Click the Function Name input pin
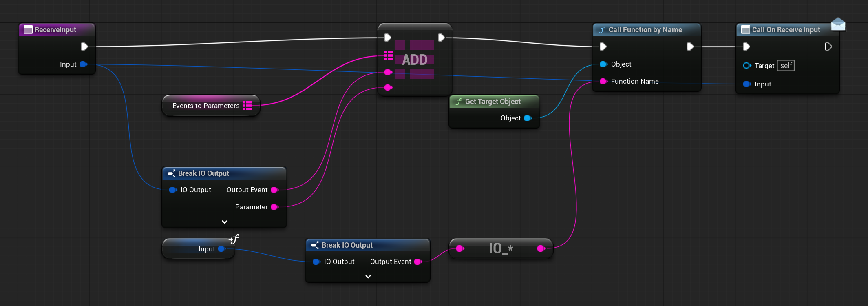This screenshot has width=868, height=306. (603, 81)
